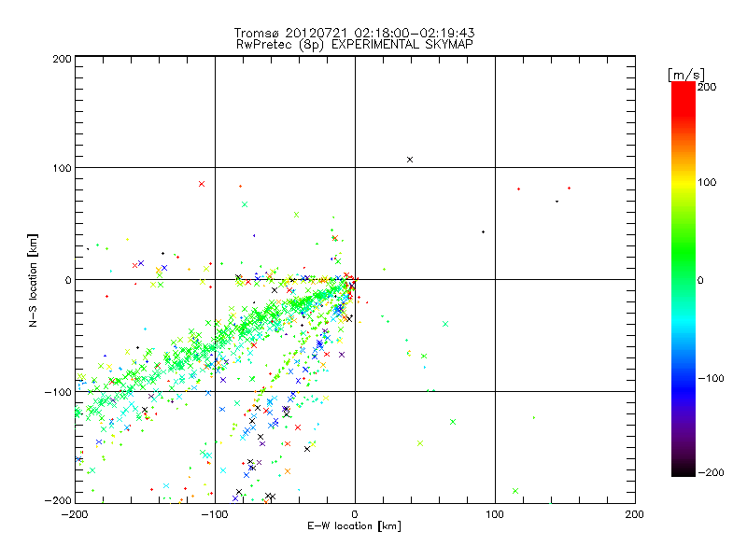Click the colorbar's -100 tick label
This screenshot has width=747, height=560.
pyautogui.click(x=712, y=378)
